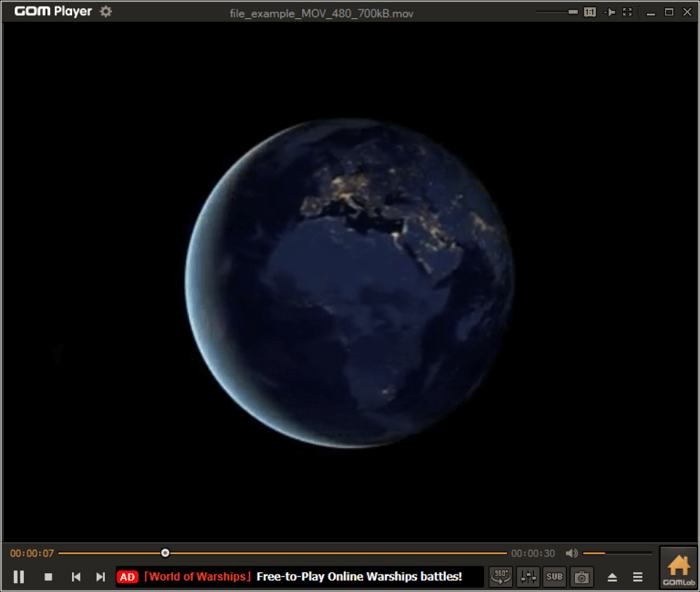This screenshot has height=592, width=700.
Task: Go to GOMLab home button
Action: [679, 568]
